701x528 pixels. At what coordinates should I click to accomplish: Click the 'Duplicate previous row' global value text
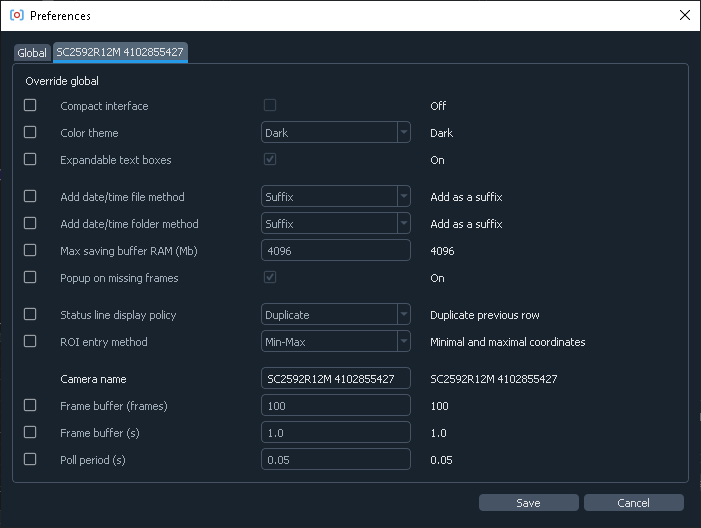485,315
